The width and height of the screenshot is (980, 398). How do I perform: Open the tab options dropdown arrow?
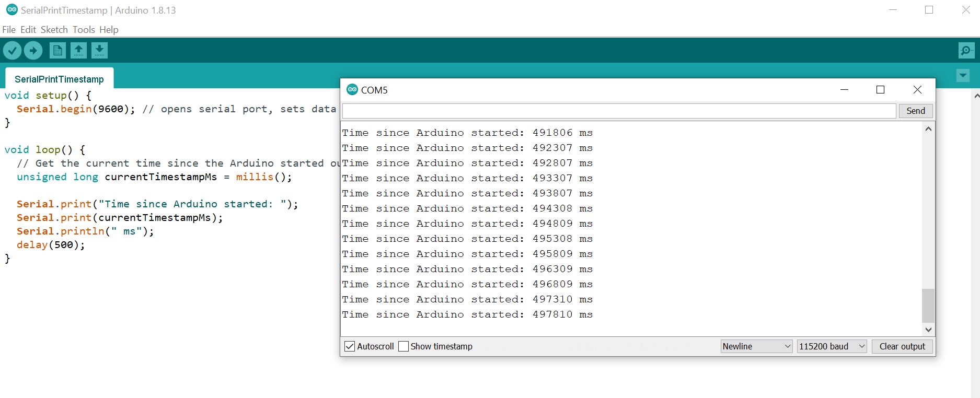pyautogui.click(x=963, y=76)
